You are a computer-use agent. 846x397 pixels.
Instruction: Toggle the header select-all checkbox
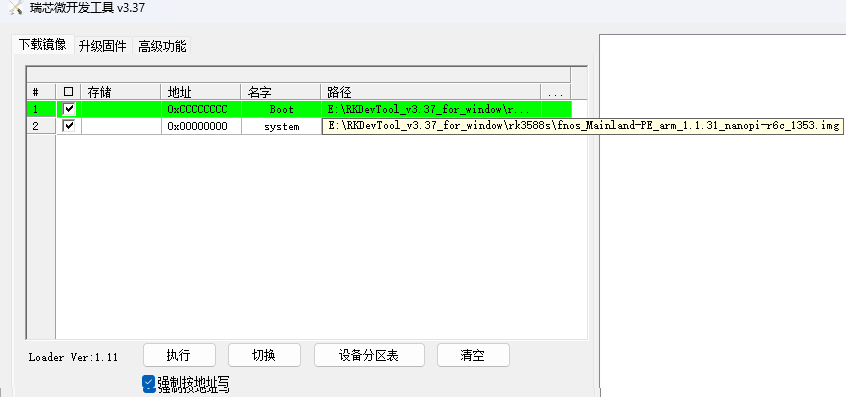pos(69,92)
